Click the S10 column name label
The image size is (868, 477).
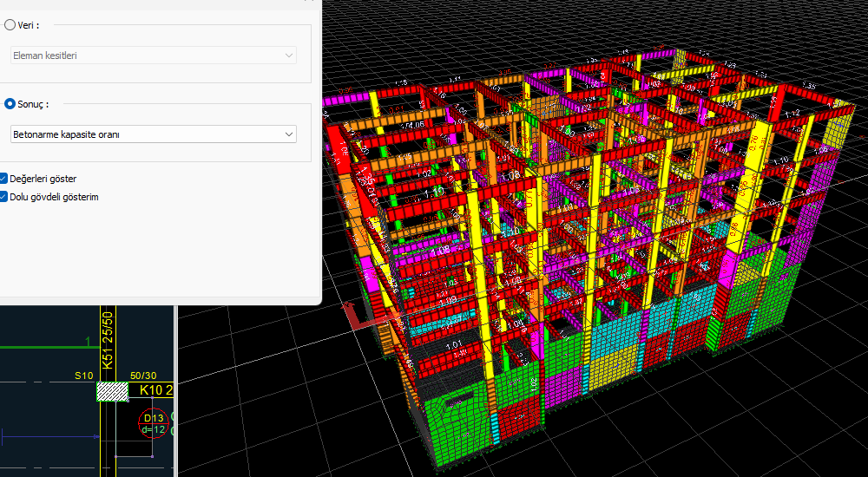click(83, 376)
